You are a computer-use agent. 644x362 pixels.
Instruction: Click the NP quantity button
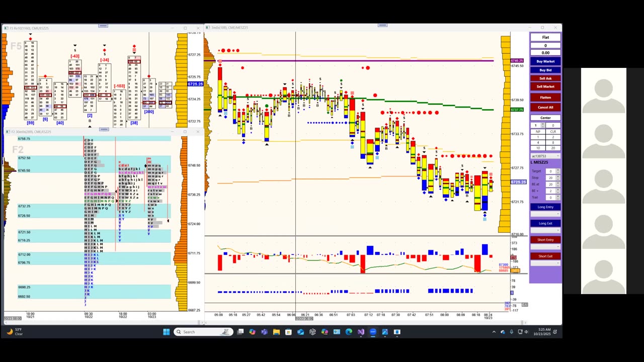pyautogui.click(x=538, y=132)
